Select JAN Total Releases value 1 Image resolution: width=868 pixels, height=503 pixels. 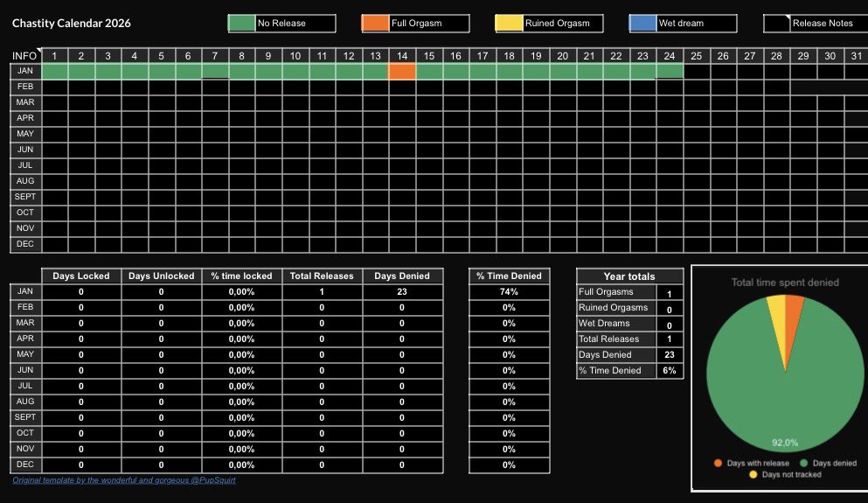(323, 292)
